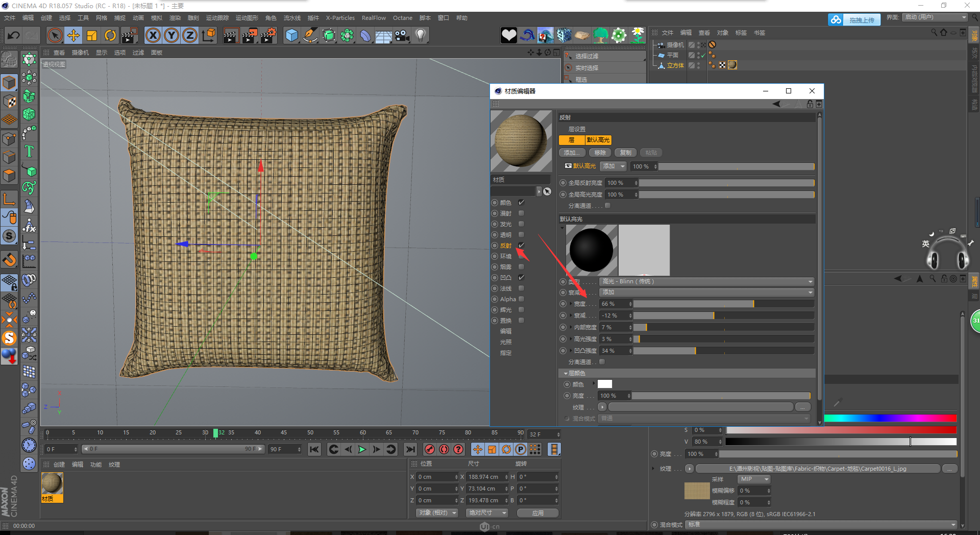This screenshot has height=535, width=980.
Task: Click the Undo arrow icon
Action: click(14, 35)
